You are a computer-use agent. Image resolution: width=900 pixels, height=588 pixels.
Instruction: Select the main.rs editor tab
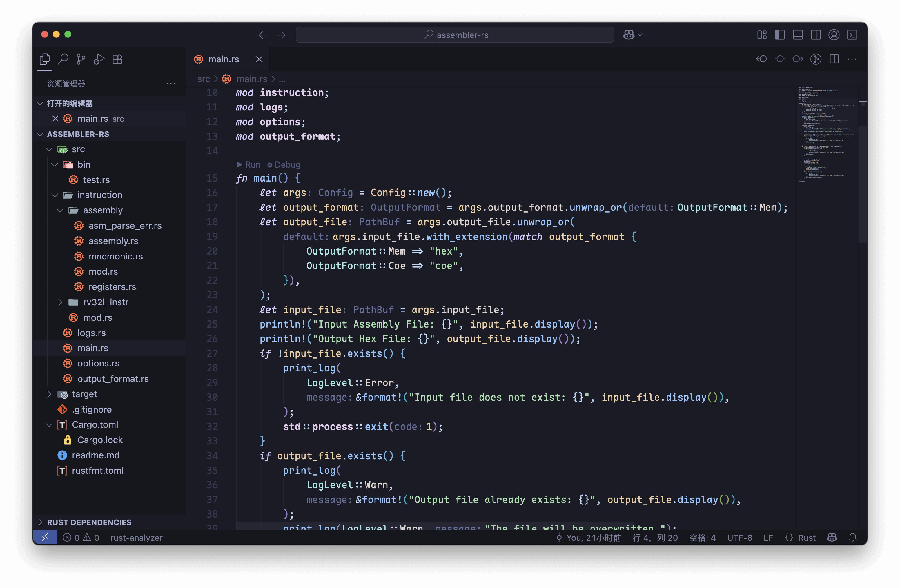tap(228, 59)
